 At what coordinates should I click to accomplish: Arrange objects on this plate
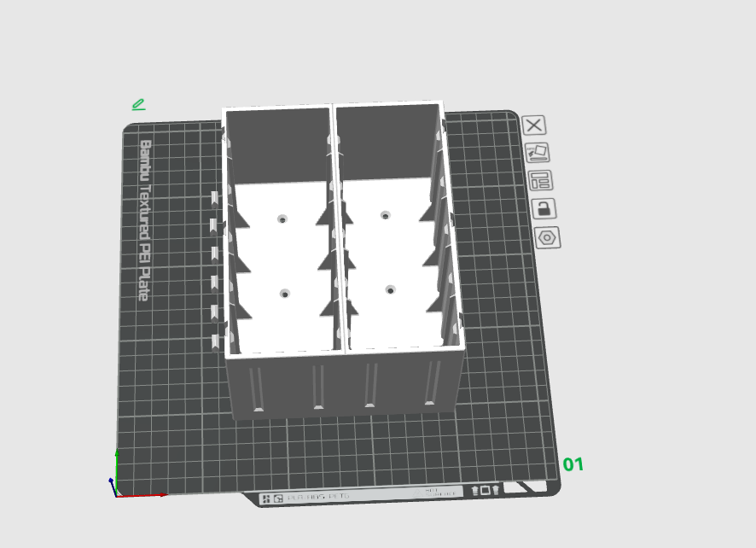[540, 180]
